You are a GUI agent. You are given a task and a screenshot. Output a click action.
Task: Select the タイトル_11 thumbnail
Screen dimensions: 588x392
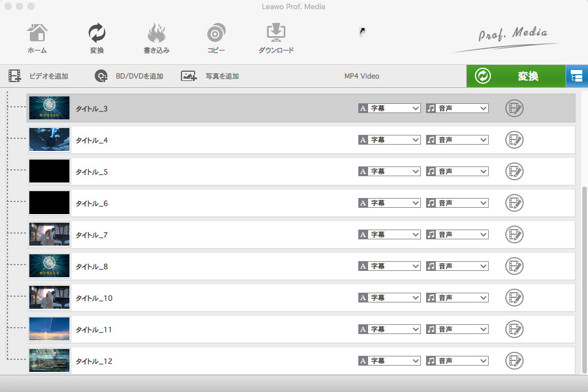(49, 329)
